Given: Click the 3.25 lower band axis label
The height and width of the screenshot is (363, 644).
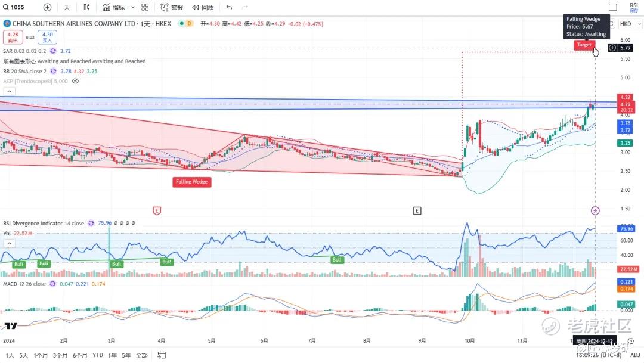Looking at the screenshot, I should click(625, 143).
